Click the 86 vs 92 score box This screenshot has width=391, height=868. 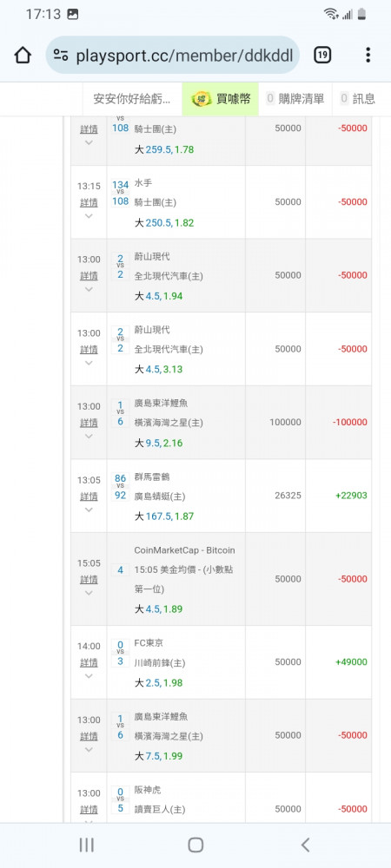point(120,487)
